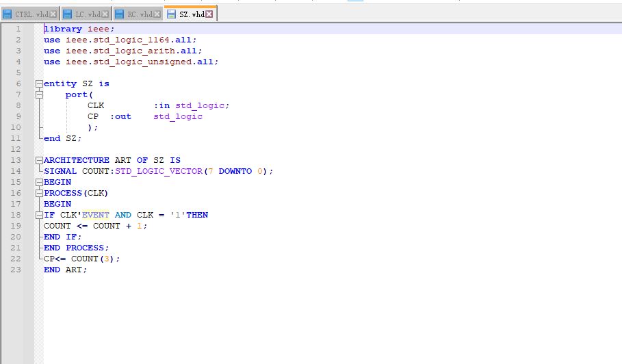The image size is (622, 364).
Task: Click highlighted 'EVENT' word on line 18
Action: point(96,215)
